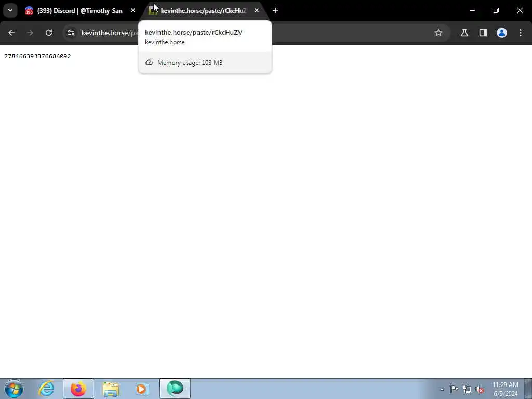
Task: Minimize the browser window
Action: [x=472, y=11]
